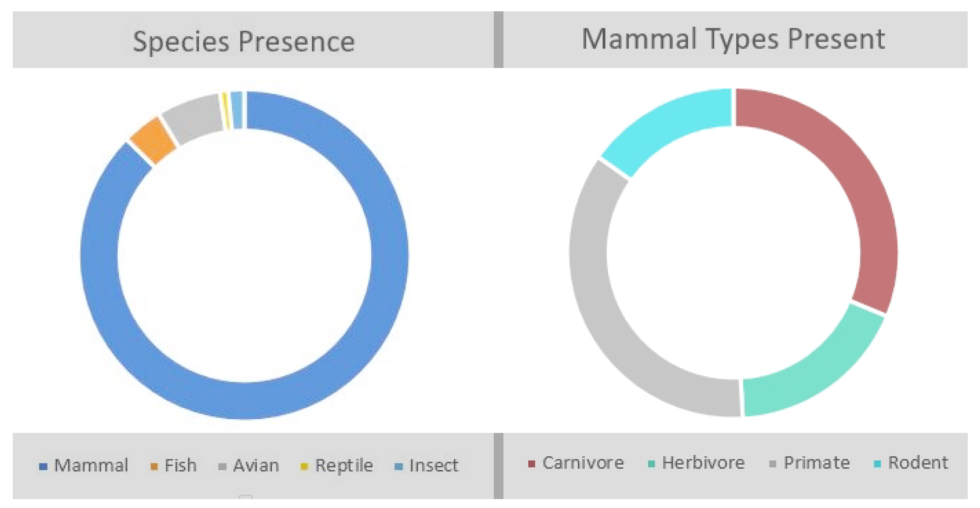Select the Primate legend entry

[x=810, y=463]
